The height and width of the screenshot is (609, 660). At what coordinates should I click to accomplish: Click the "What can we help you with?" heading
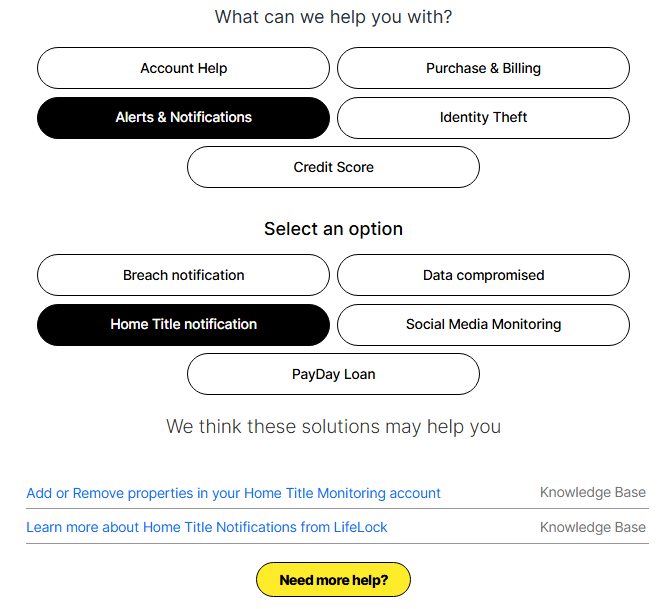[333, 17]
